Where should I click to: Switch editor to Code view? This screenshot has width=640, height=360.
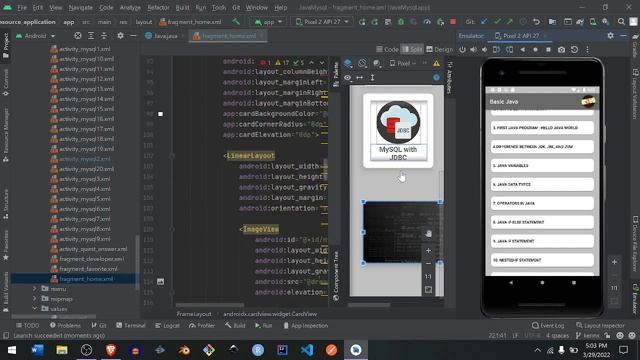point(387,49)
